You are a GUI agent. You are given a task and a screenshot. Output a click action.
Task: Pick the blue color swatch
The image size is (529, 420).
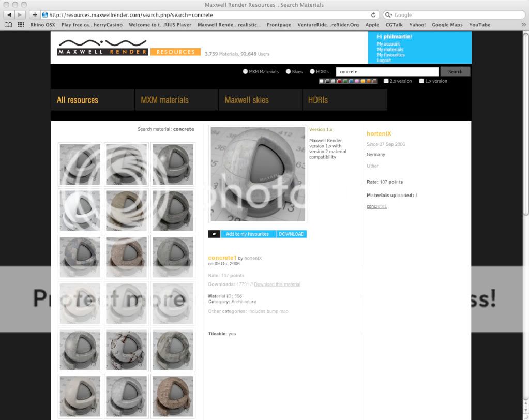351,81
